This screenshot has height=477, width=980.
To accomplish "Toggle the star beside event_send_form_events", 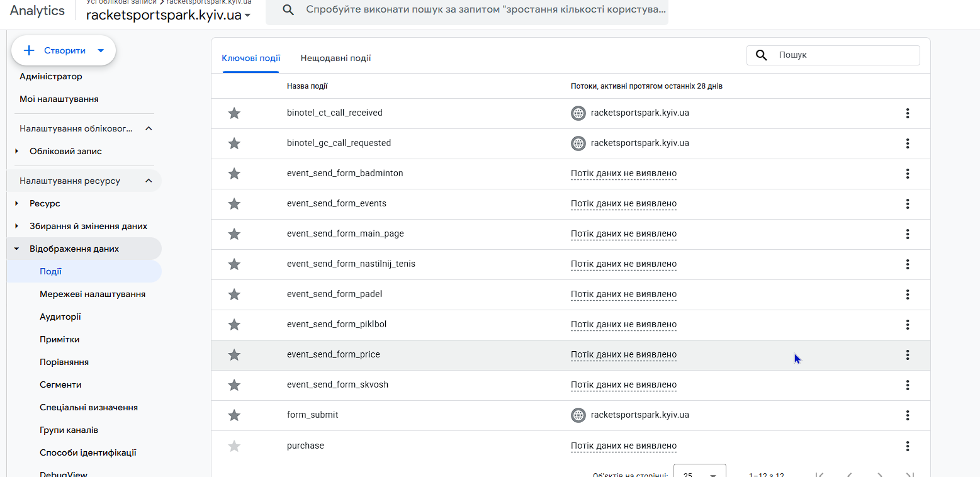I will pos(234,204).
